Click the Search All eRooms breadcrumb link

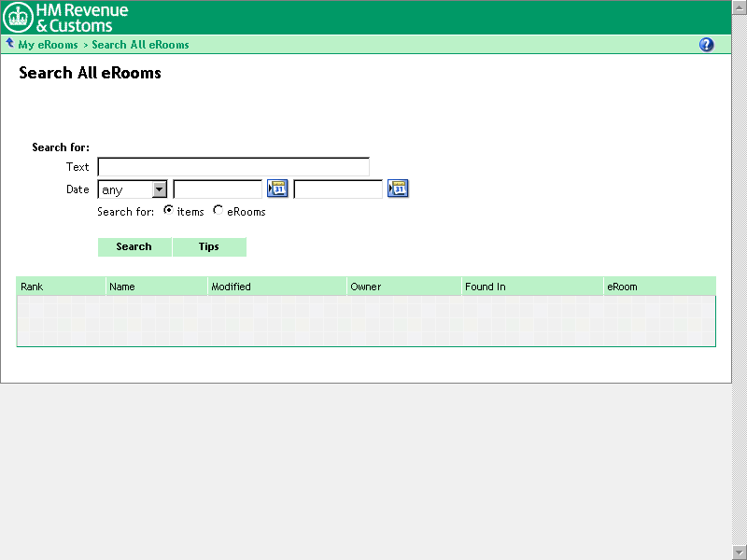[140, 45]
